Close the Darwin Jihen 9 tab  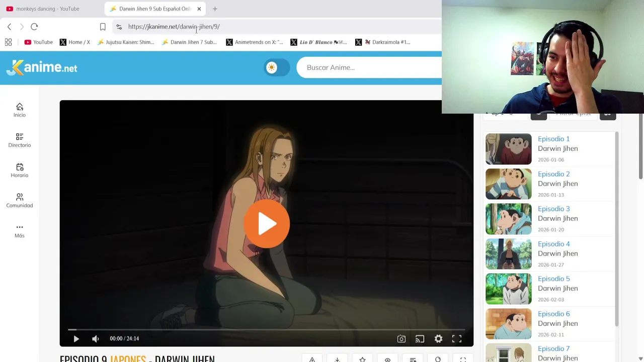199,9
